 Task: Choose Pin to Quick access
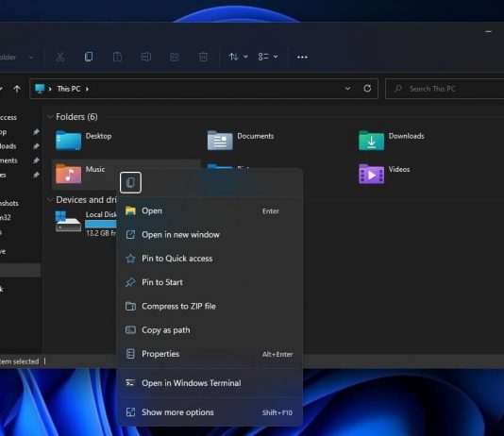click(x=210, y=259)
